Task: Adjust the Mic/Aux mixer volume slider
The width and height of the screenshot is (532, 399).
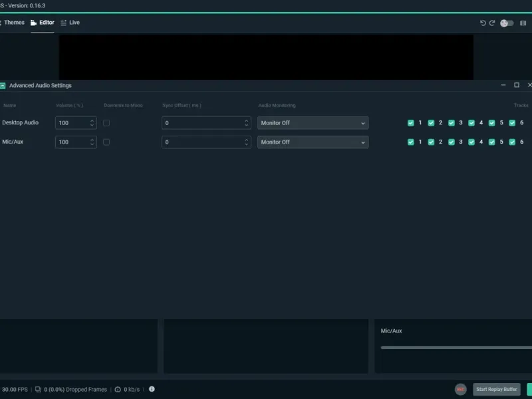Action: coord(456,347)
